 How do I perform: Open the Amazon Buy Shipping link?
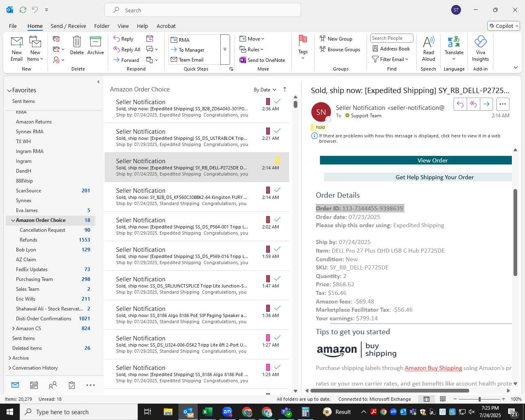click(x=433, y=368)
